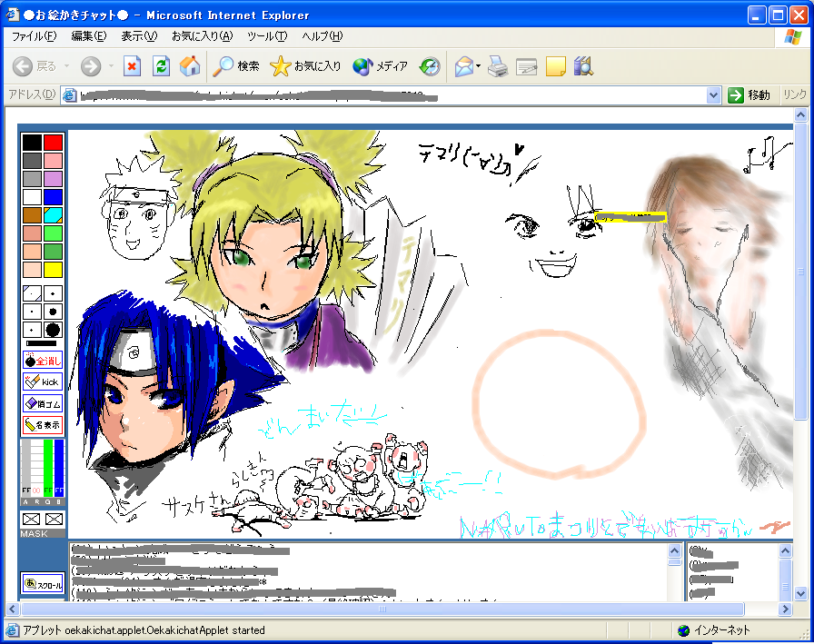Pick the red color swatch
Viewport: 814px width, 644px height.
pyautogui.click(x=53, y=143)
